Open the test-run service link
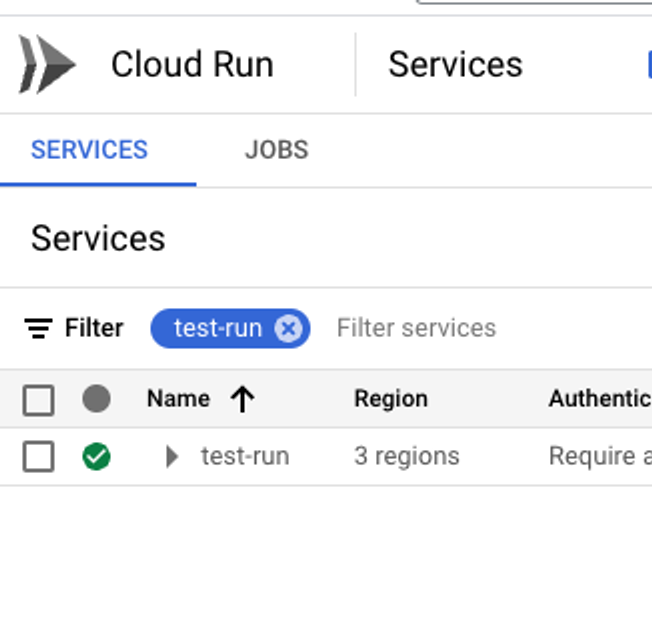 coord(245,456)
